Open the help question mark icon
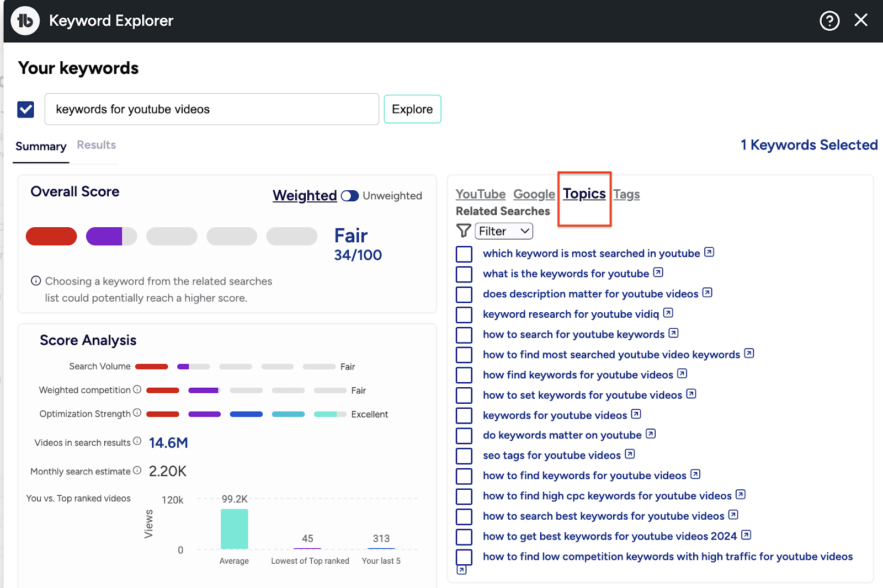 [x=829, y=21]
